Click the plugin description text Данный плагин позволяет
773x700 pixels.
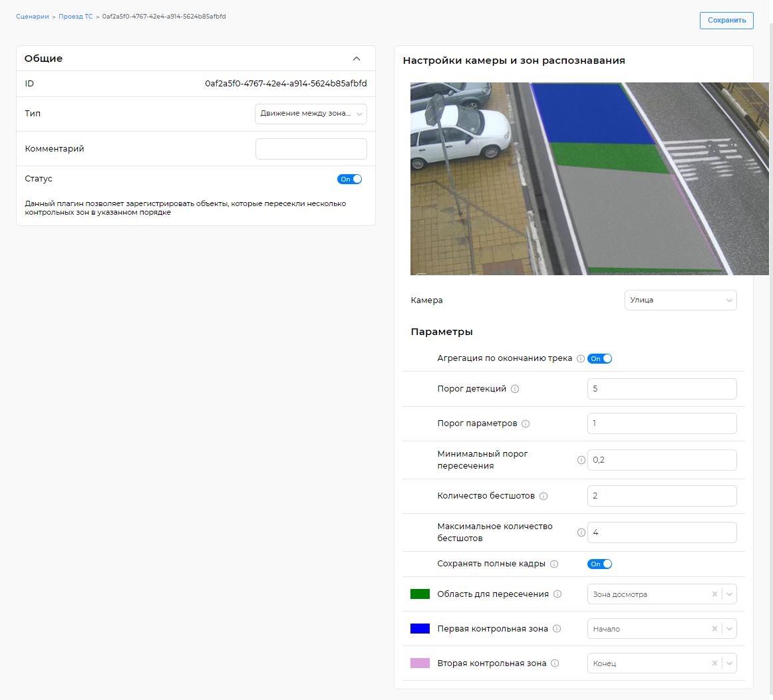186,208
